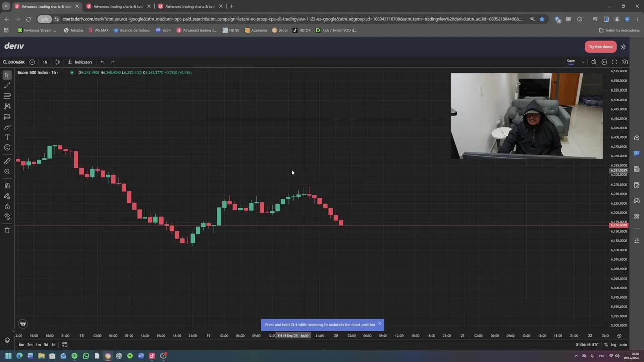
Task: Toggle lock all drawings
Action: [7, 206]
